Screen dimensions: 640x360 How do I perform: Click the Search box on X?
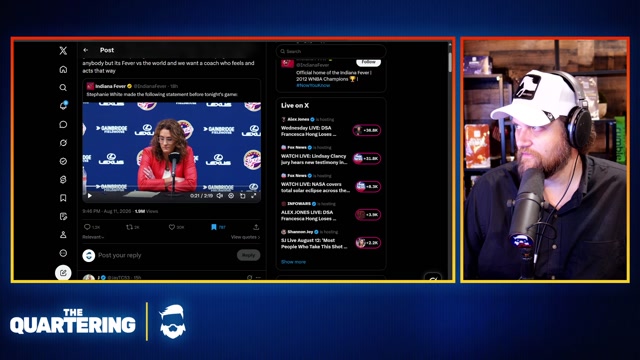tap(331, 51)
